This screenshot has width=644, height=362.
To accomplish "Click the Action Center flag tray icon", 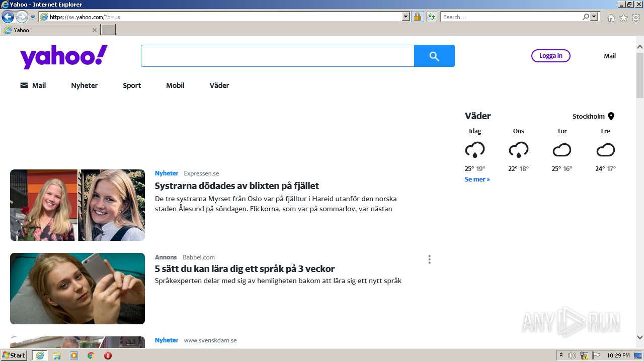I will pyautogui.click(x=596, y=355).
